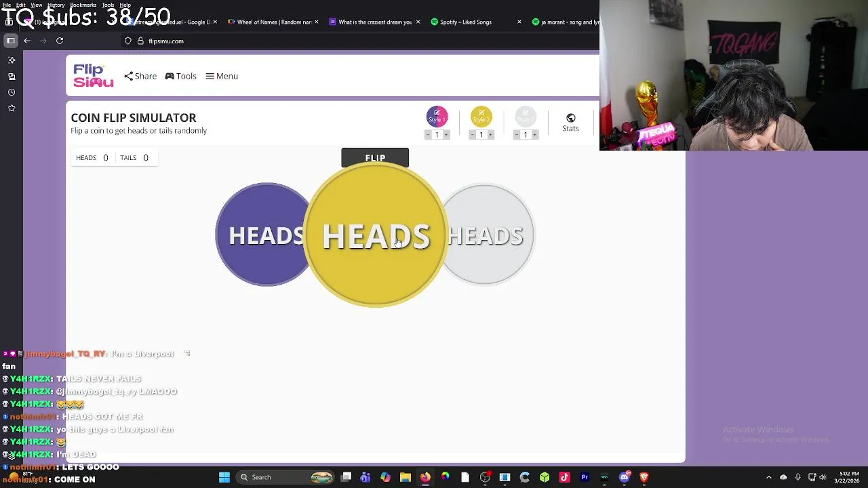868x488 pixels.
Task: Open the Style 2 yellow coin editor
Action: coord(481,117)
